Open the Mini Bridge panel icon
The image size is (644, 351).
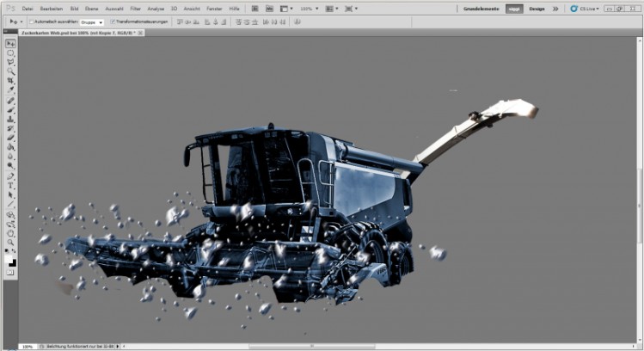(268, 8)
